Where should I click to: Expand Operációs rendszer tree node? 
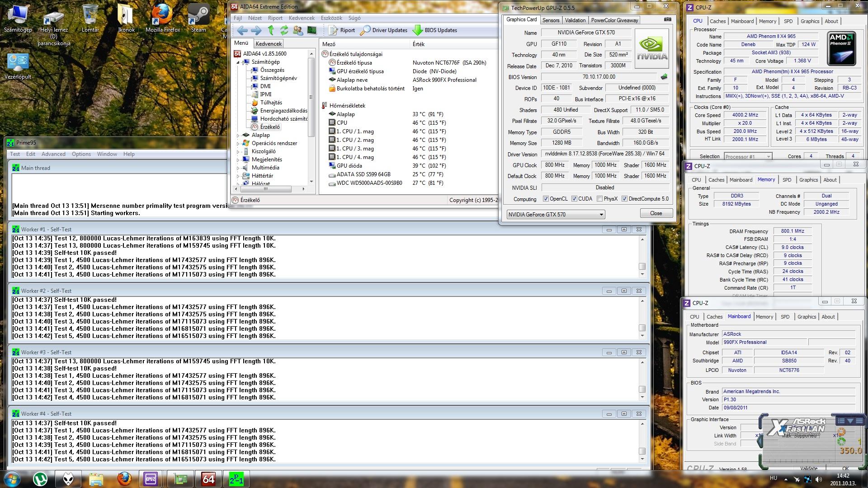tap(238, 143)
